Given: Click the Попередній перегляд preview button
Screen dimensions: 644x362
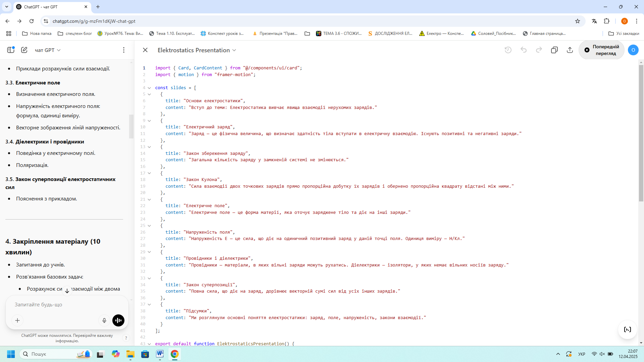Looking at the screenshot, I should [x=602, y=50].
